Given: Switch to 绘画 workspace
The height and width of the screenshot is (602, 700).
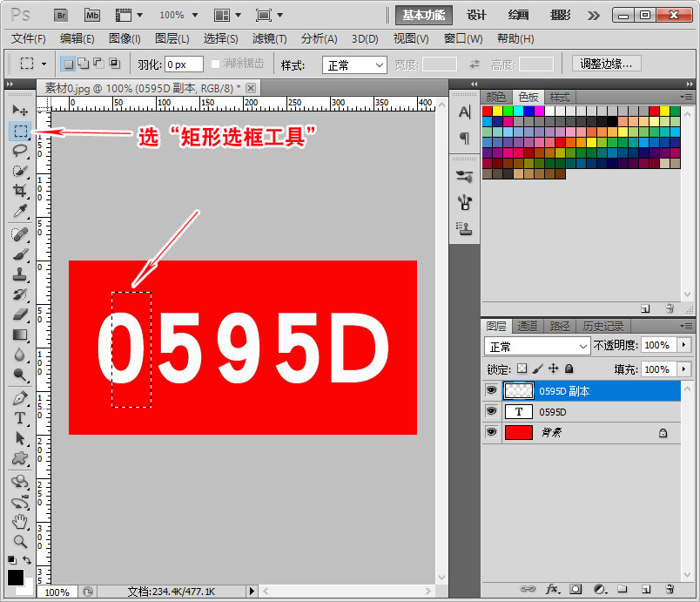Looking at the screenshot, I should (x=518, y=15).
